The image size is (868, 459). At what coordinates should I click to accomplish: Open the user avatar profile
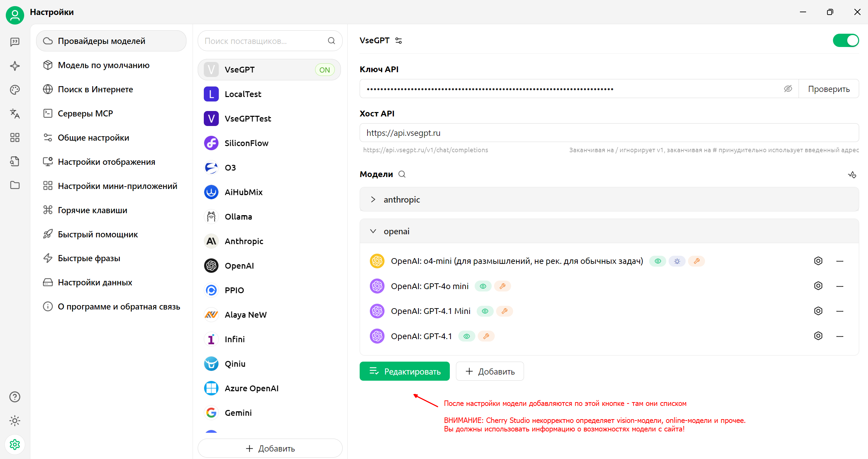click(15, 15)
